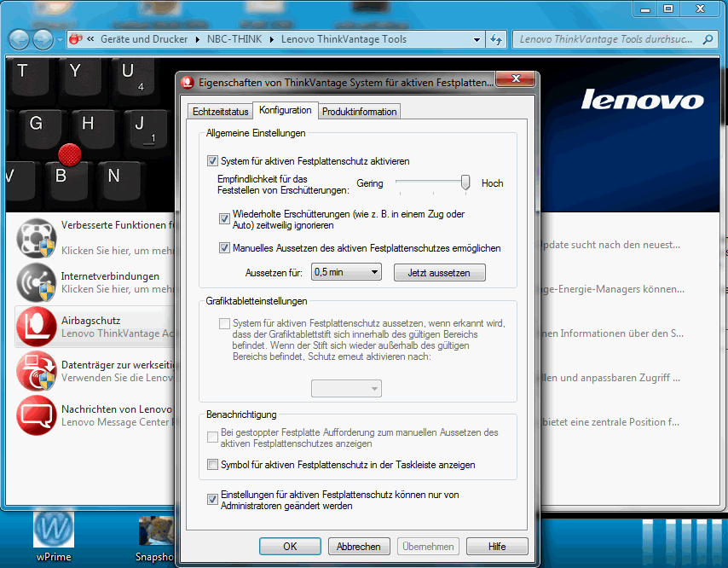
Task: Toggle nur von Administratoren geändert werden checkbox
Action: (212, 499)
